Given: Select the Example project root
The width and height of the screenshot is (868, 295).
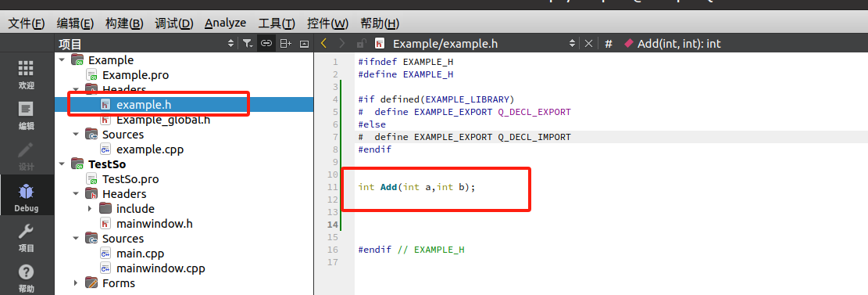Looking at the screenshot, I should (111, 60).
